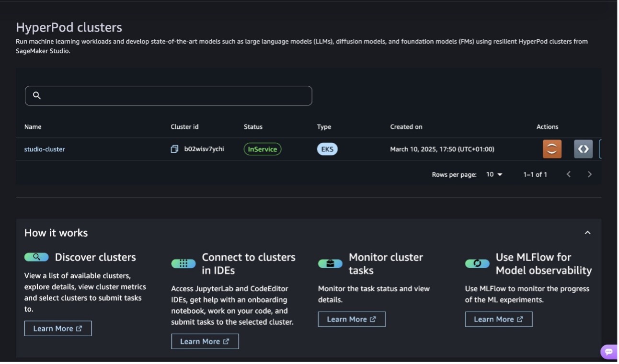Click the Monitor cluster tasks heading
The image size is (619, 364).
pyautogui.click(x=386, y=264)
